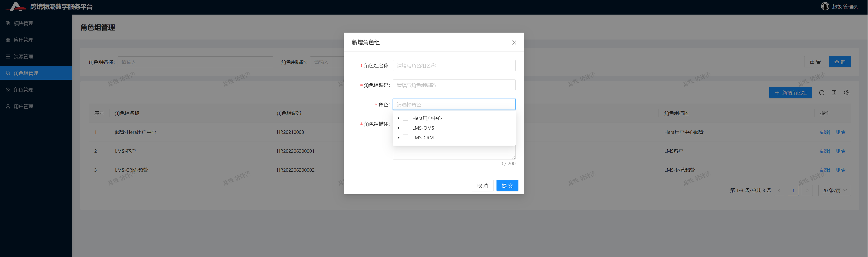The image size is (868, 257).
Task: Go to the next page arrow
Action: (x=807, y=191)
